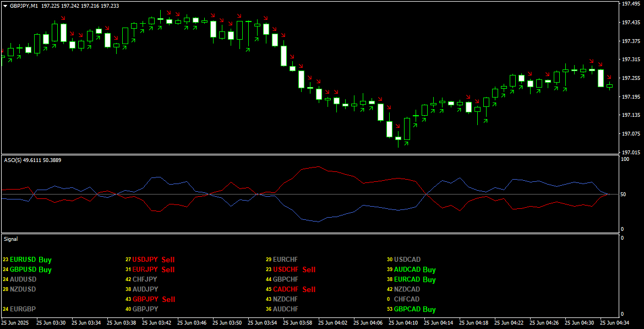
Task: Choose the GBPJPY Sell signal label
Action: click(153, 299)
